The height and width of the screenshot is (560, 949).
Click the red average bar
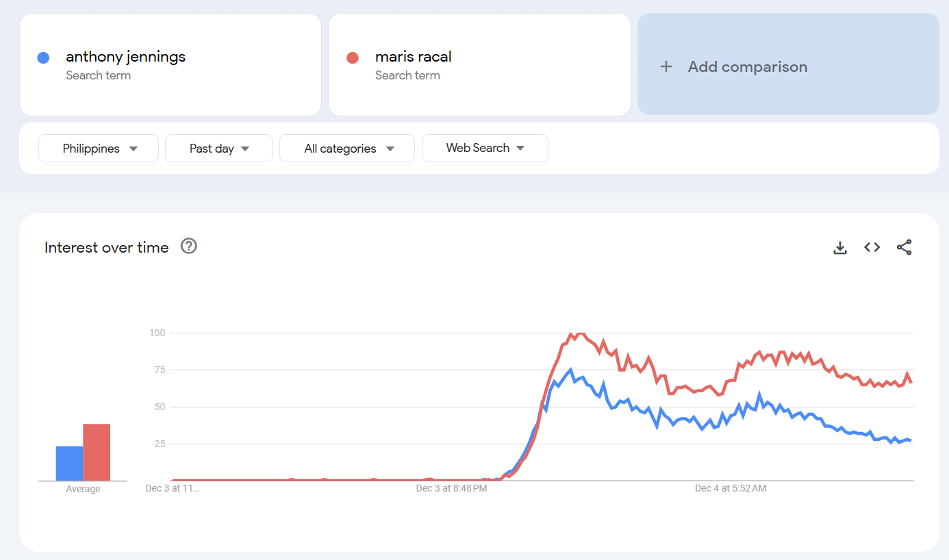click(x=97, y=453)
